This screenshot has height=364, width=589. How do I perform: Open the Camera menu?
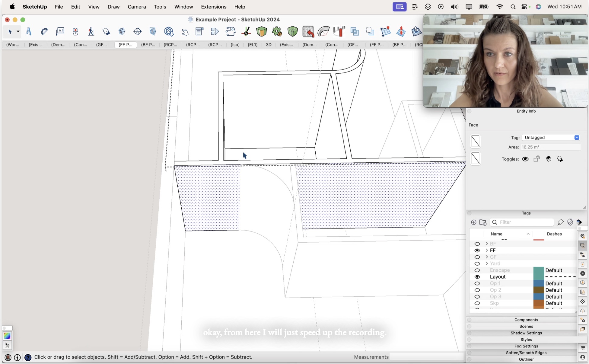tap(137, 7)
